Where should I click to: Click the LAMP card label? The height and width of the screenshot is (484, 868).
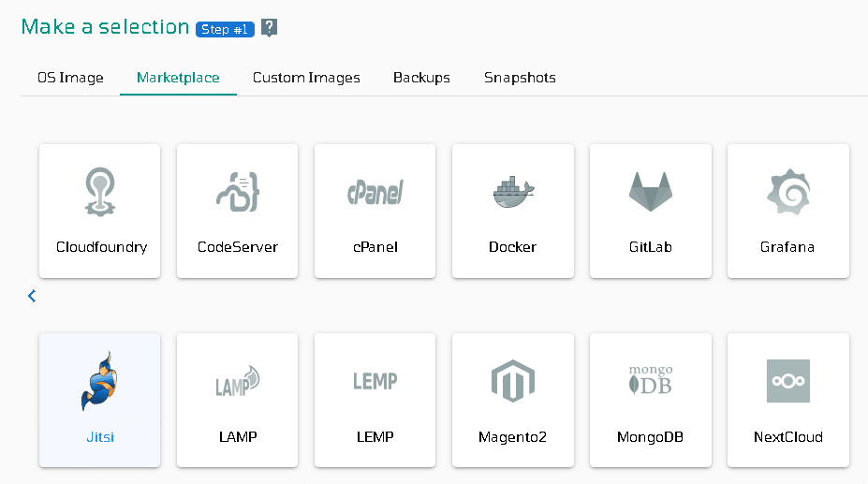[238, 437]
